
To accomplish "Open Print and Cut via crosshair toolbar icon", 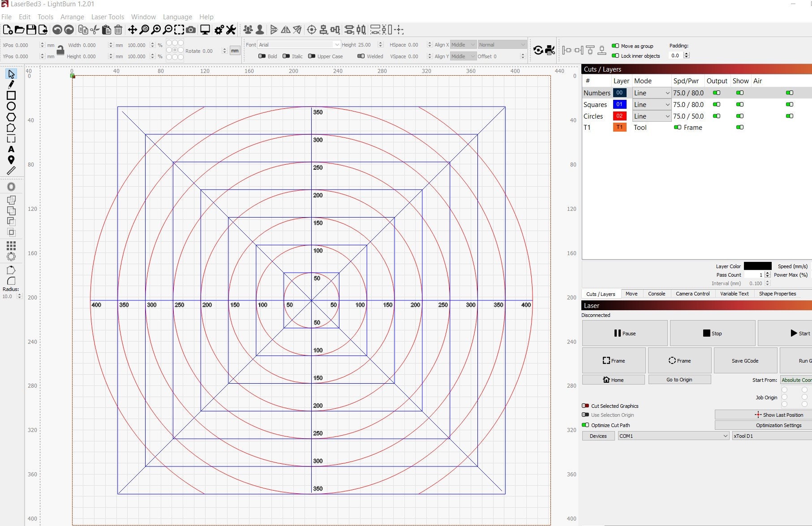I will pyautogui.click(x=398, y=30).
